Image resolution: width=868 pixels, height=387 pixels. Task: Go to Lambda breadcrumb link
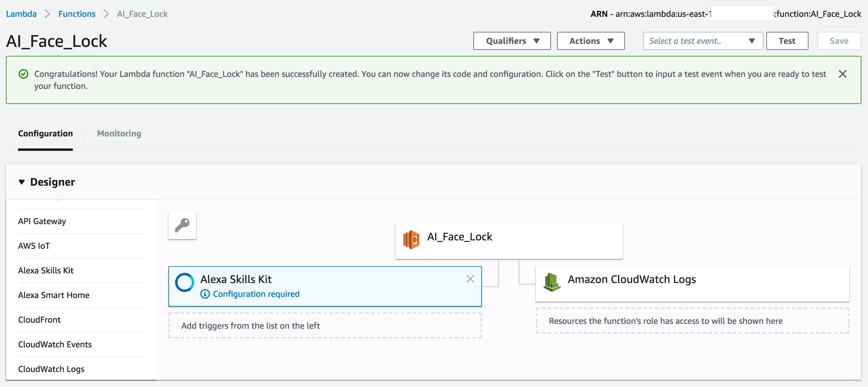pos(21,14)
